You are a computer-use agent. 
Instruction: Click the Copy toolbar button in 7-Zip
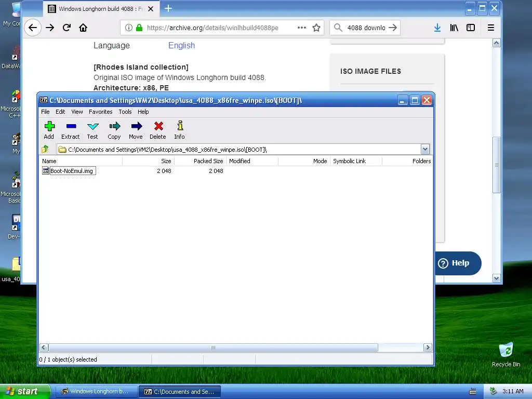[114, 130]
